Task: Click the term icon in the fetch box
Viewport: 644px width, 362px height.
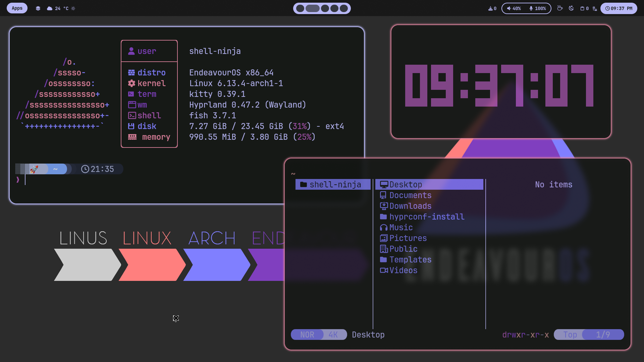Action: (x=131, y=94)
